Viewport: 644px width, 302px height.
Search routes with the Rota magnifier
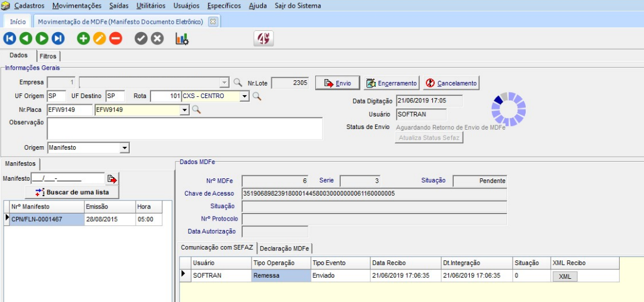(257, 96)
